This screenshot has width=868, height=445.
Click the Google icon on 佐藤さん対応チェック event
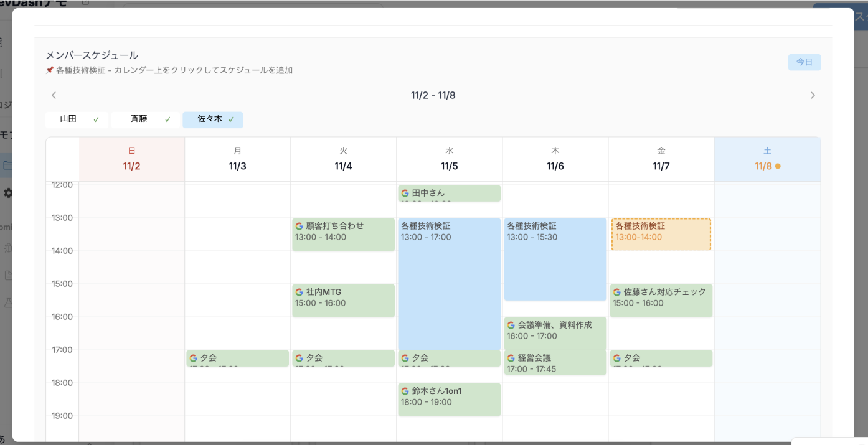tap(616, 292)
